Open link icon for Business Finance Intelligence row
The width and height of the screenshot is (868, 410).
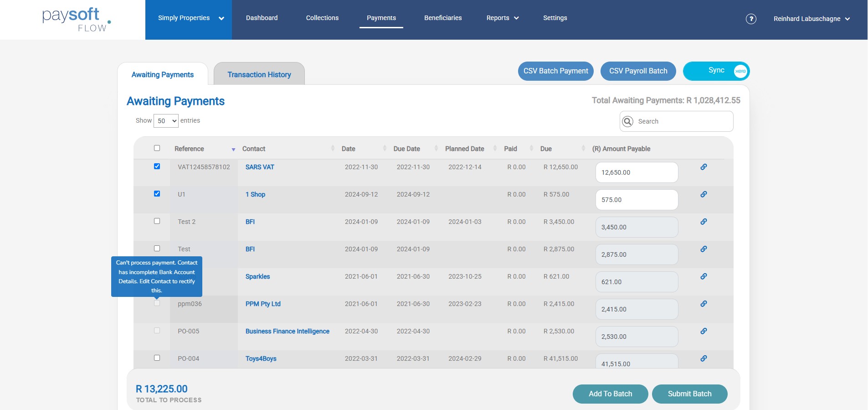pos(704,331)
